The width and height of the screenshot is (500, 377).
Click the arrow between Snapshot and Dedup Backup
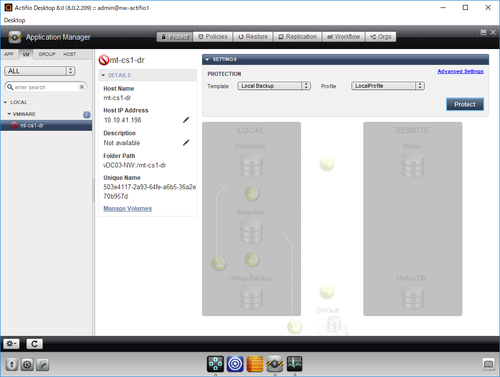(252, 259)
